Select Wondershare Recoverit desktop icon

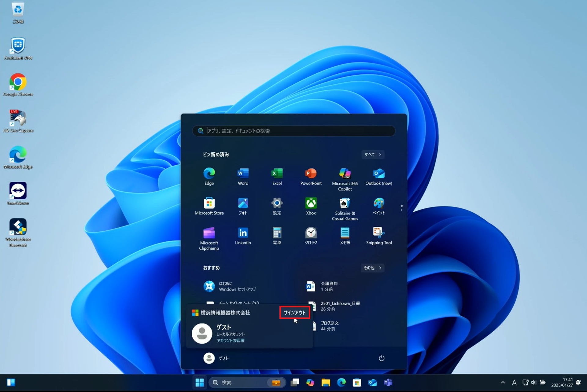18,233
